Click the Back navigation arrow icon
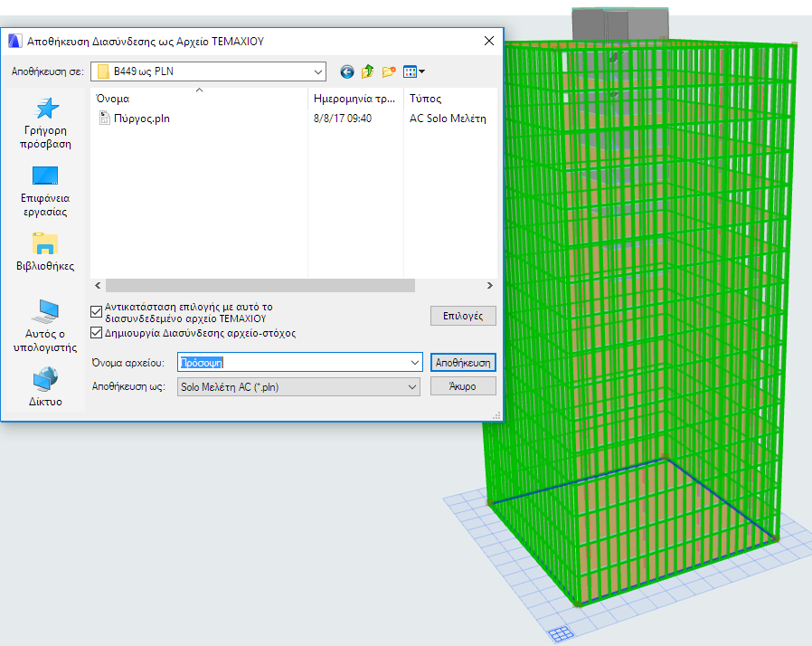 (x=346, y=71)
